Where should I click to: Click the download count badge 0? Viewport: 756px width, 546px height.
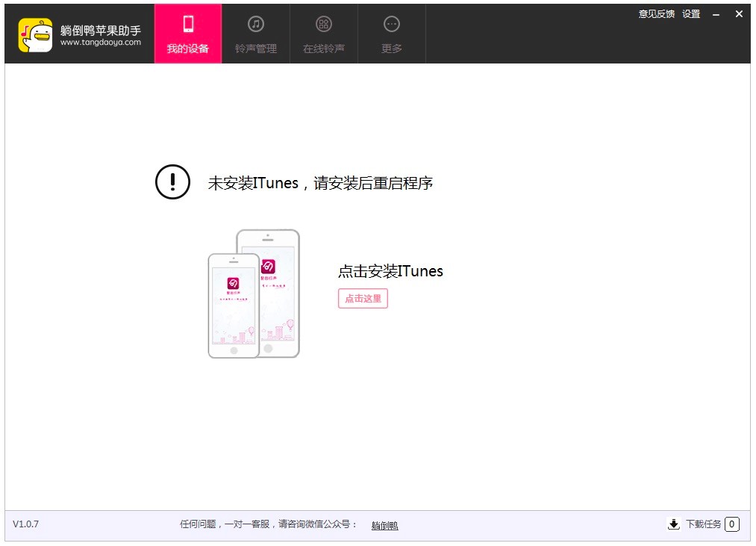(x=731, y=524)
